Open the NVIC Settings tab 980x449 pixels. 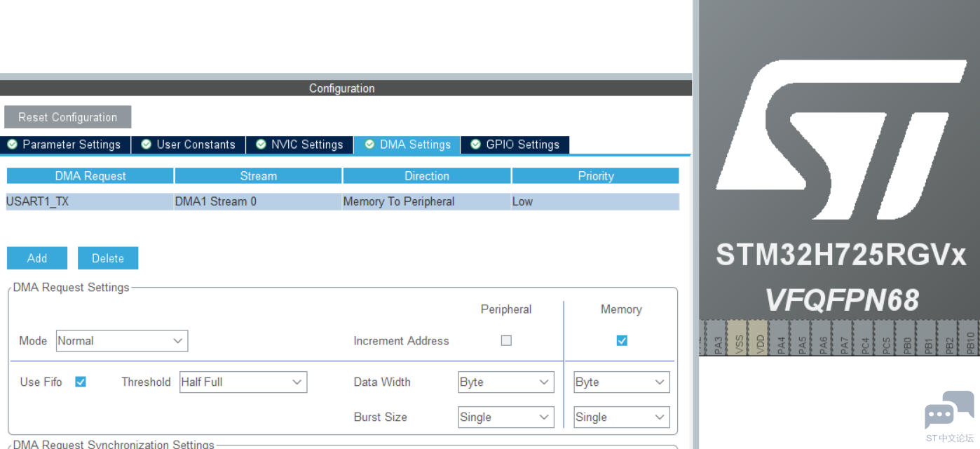coord(300,145)
